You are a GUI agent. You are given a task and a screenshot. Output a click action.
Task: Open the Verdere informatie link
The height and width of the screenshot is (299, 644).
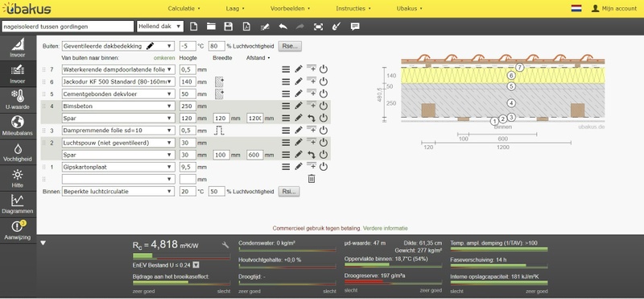click(x=386, y=228)
